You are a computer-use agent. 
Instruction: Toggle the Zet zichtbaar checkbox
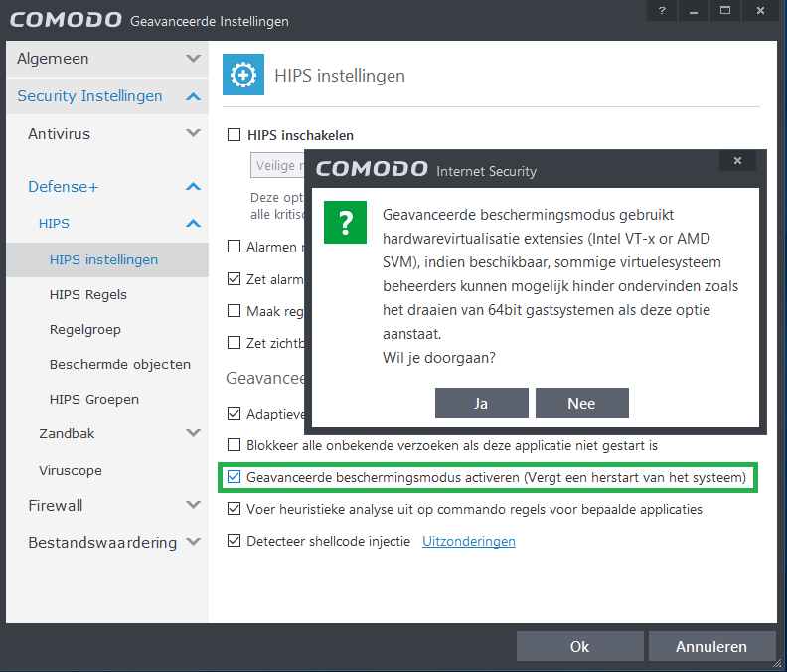tap(234, 343)
